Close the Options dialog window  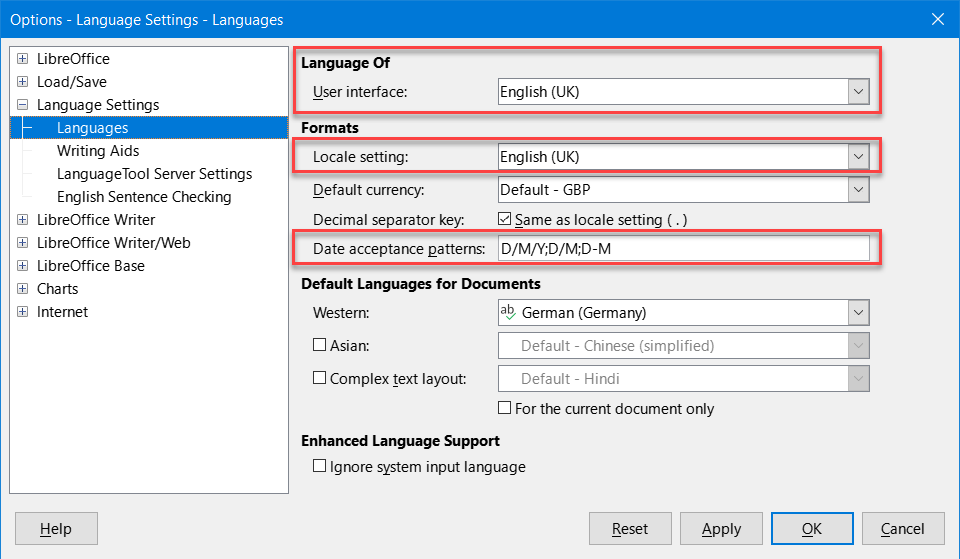pyautogui.click(x=937, y=20)
